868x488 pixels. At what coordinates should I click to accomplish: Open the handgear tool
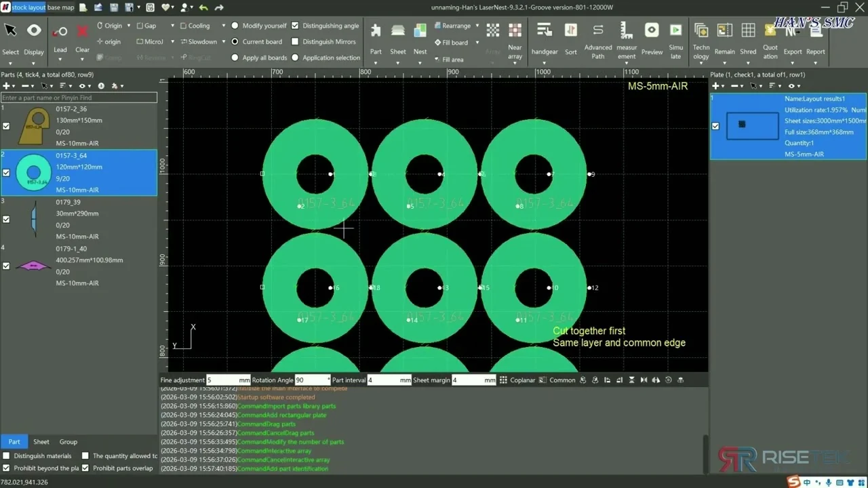545,30
